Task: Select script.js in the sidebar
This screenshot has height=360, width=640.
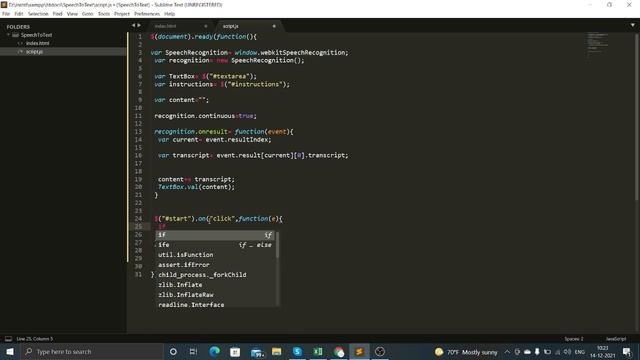Action: point(34,52)
